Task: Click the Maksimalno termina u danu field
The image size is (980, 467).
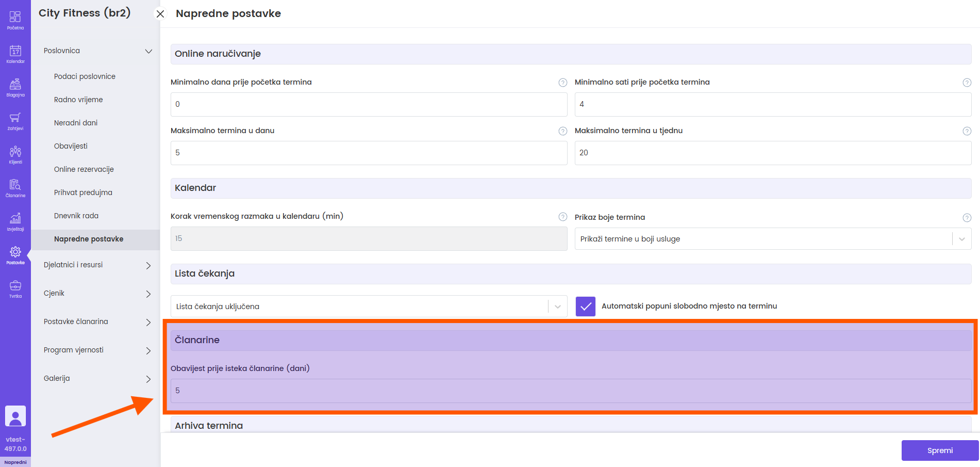Action: click(x=368, y=153)
